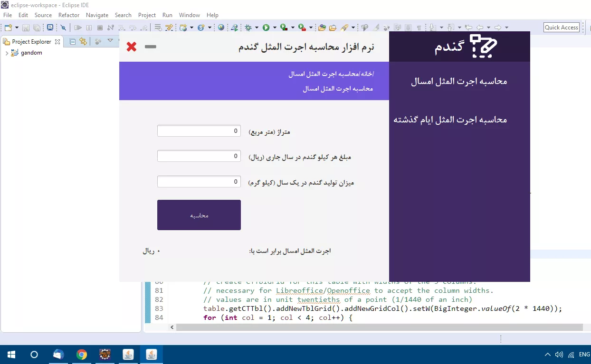
Task: Click the New Java Package icon
Action: (x=184, y=28)
